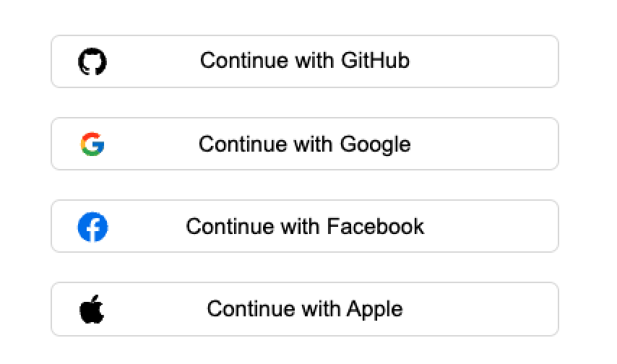
Task: Click the multicolor Google G icon
Action: [x=92, y=144]
